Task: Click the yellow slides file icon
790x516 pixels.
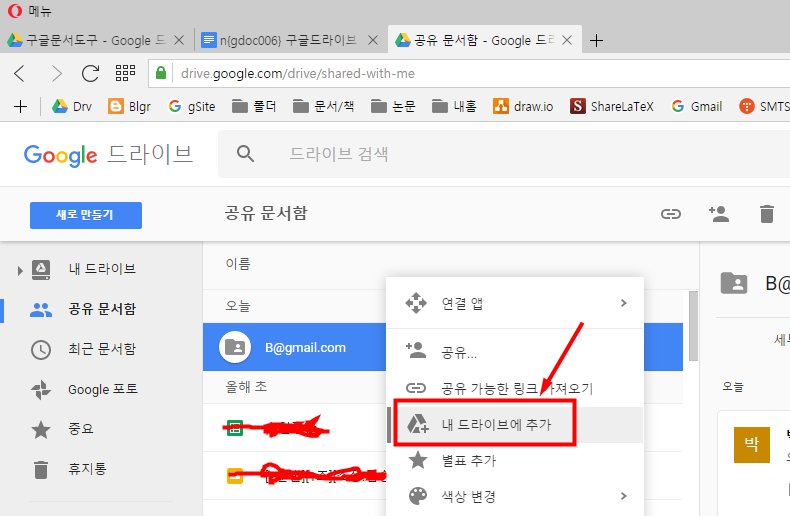Action: 235,476
